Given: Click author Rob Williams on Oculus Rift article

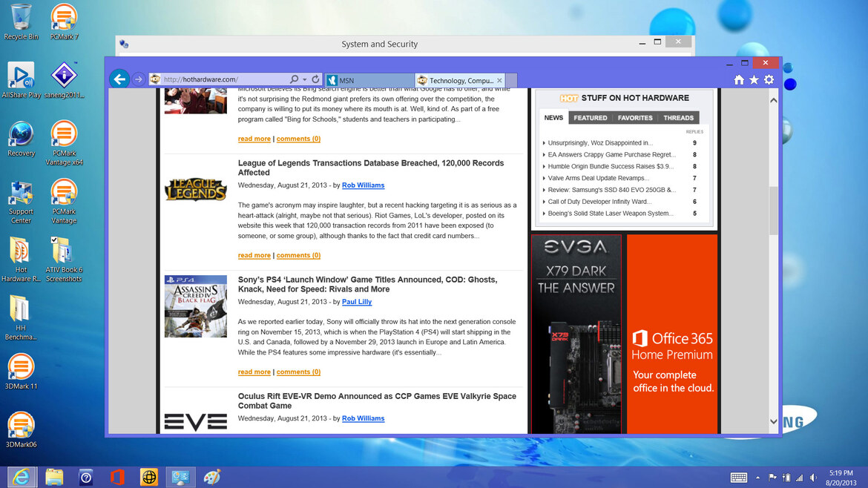Looking at the screenshot, I should coord(363,418).
